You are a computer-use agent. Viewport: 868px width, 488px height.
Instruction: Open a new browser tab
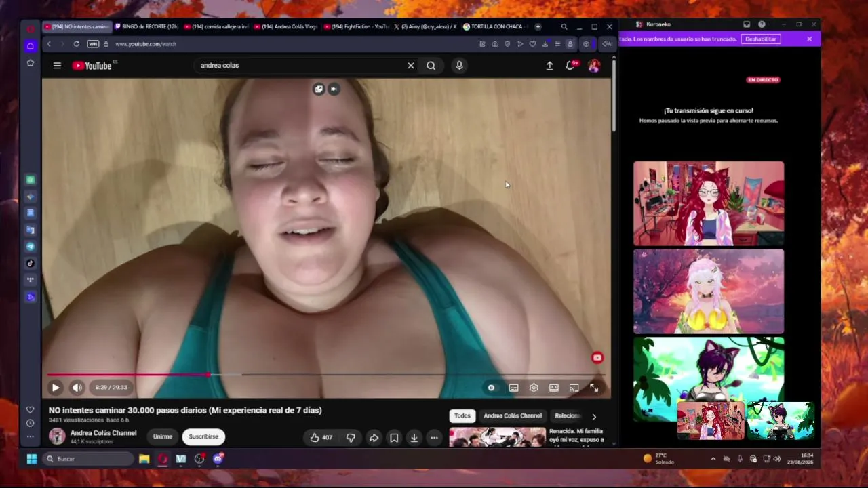(x=538, y=27)
